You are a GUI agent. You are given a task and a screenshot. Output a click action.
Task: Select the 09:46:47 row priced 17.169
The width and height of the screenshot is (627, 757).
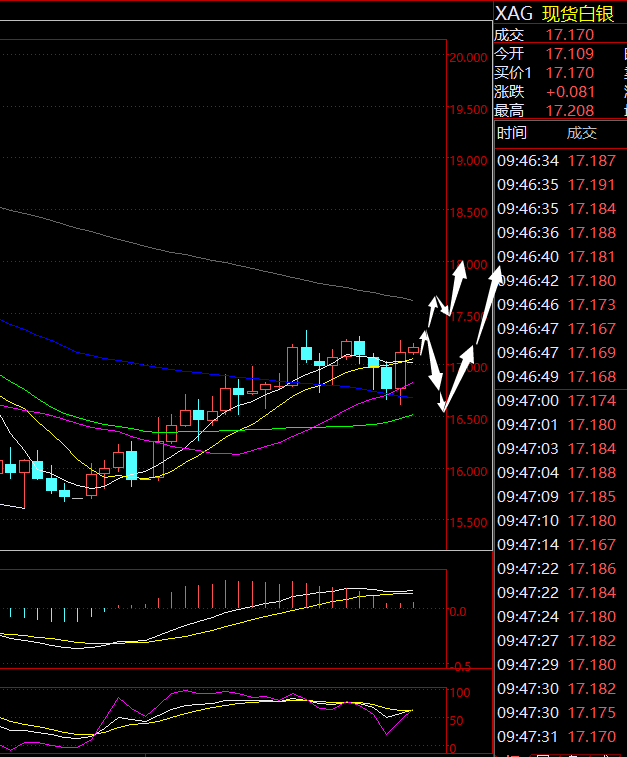(557, 352)
